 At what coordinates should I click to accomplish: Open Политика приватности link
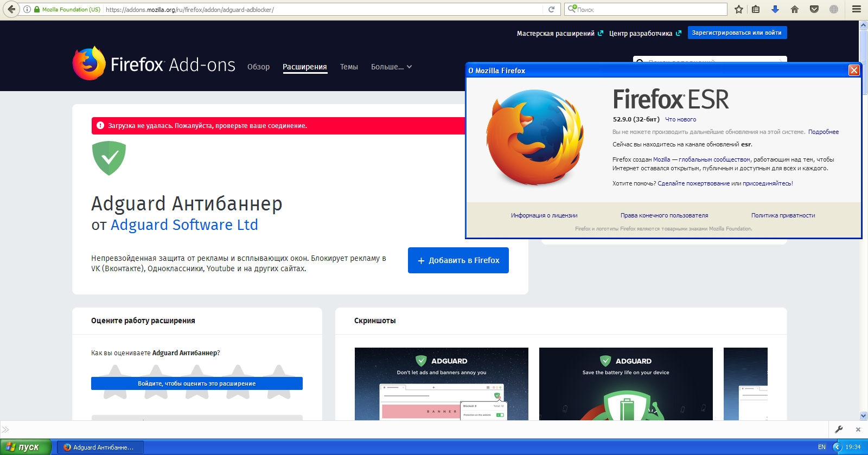click(x=783, y=215)
